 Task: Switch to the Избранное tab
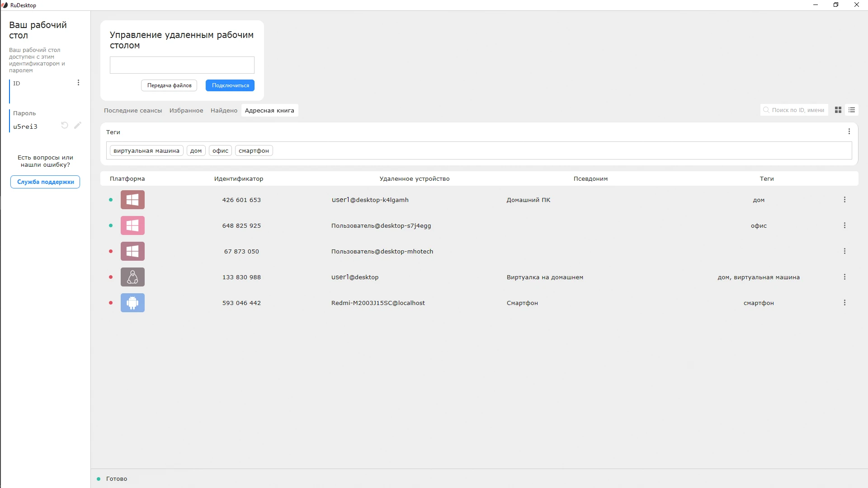[x=186, y=110]
